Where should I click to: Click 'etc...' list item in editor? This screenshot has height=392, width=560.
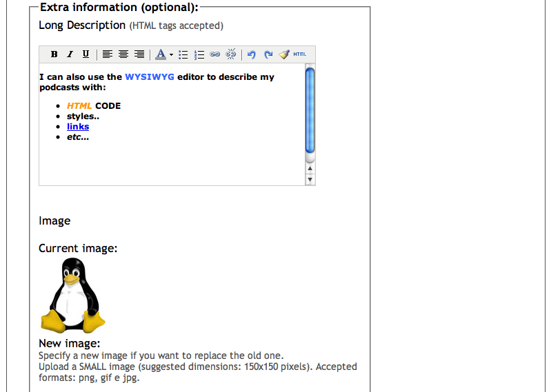pyautogui.click(x=78, y=137)
